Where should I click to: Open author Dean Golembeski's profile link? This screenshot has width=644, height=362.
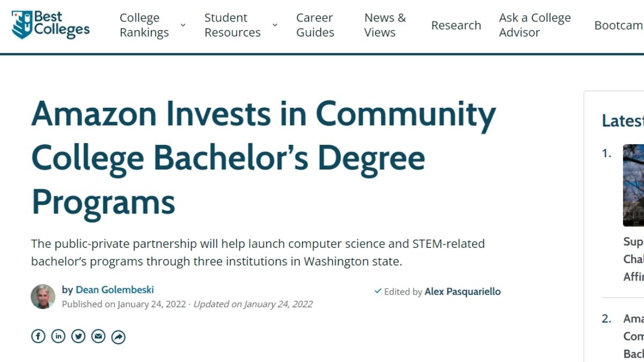(x=115, y=290)
